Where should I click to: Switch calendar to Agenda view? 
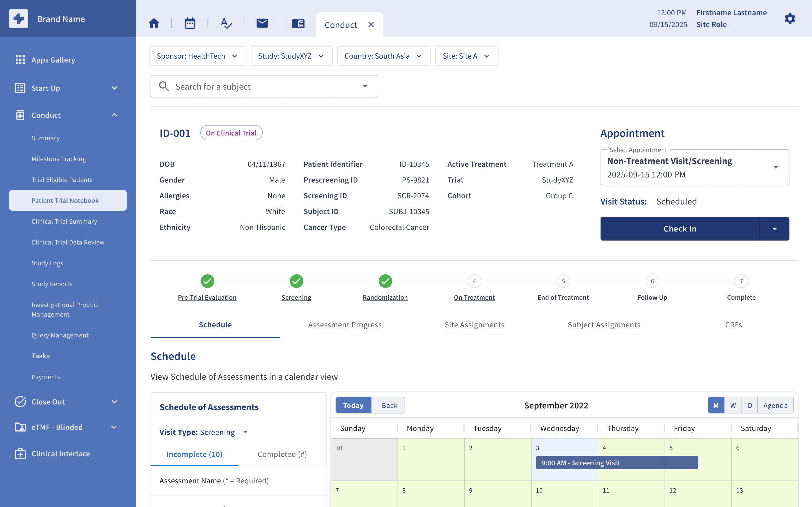[x=775, y=405]
